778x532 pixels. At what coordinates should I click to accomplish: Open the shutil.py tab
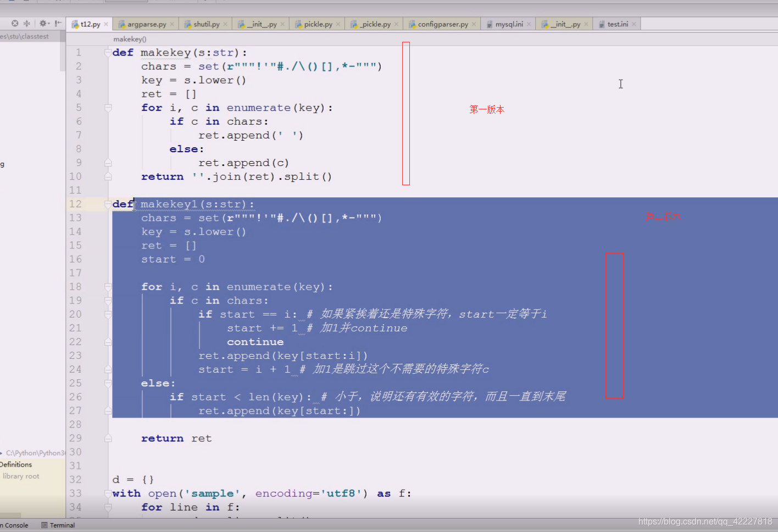pos(206,24)
